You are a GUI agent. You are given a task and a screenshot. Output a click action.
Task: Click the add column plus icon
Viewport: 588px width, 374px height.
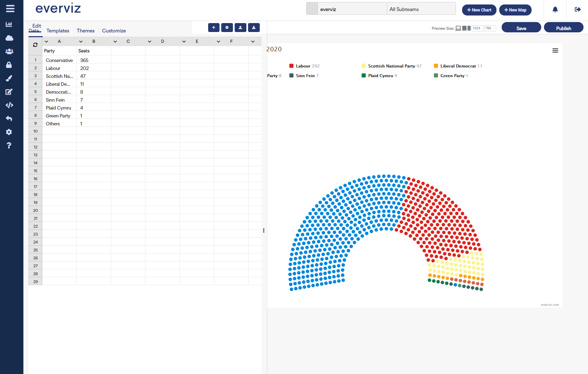(x=214, y=28)
